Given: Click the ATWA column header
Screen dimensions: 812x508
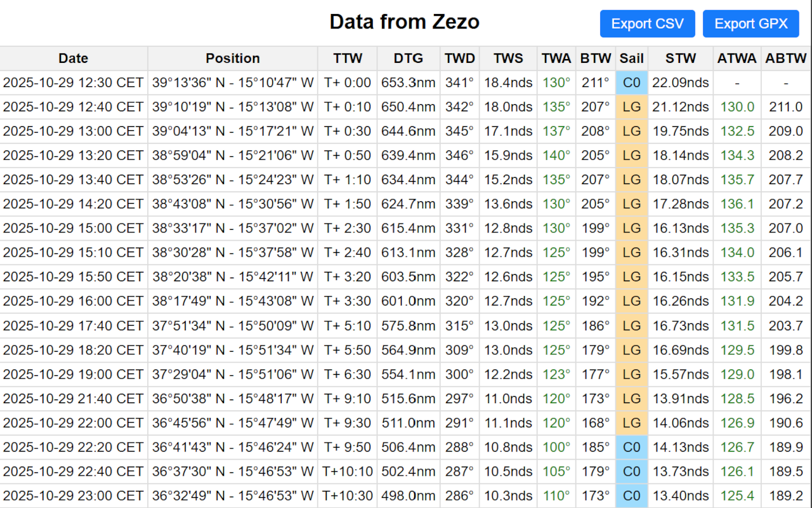Looking at the screenshot, I should (x=737, y=58).
